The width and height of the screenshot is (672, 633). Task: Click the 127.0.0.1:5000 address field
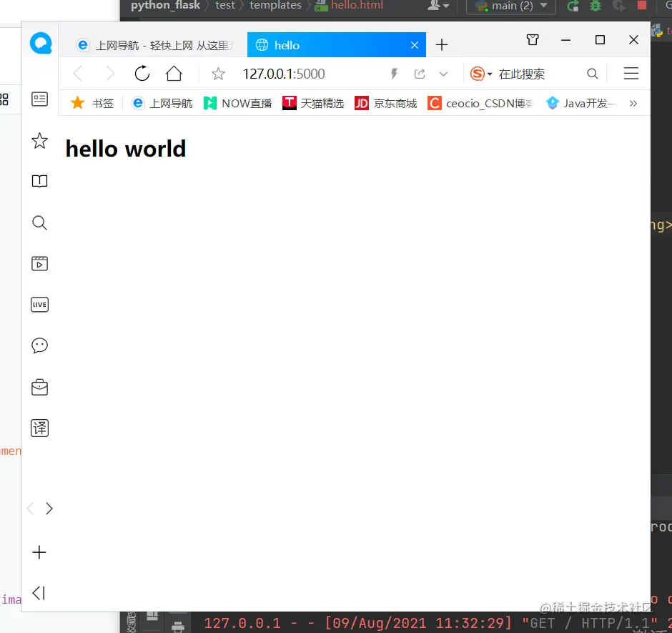tap(284, 74)
